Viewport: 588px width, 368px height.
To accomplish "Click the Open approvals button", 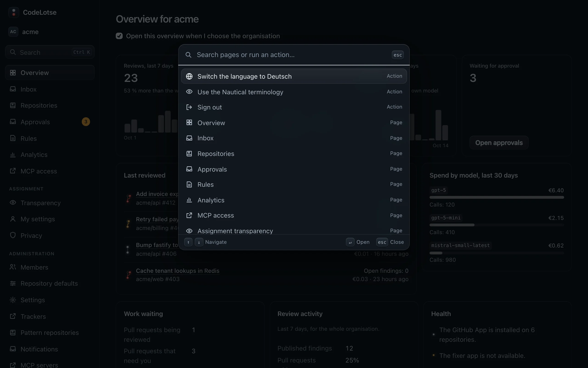I will (x=499, y=143).
